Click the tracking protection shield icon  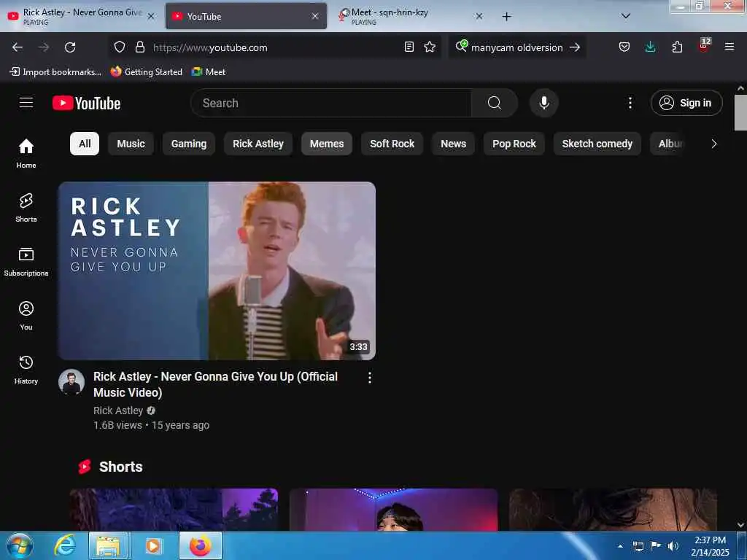120,47
